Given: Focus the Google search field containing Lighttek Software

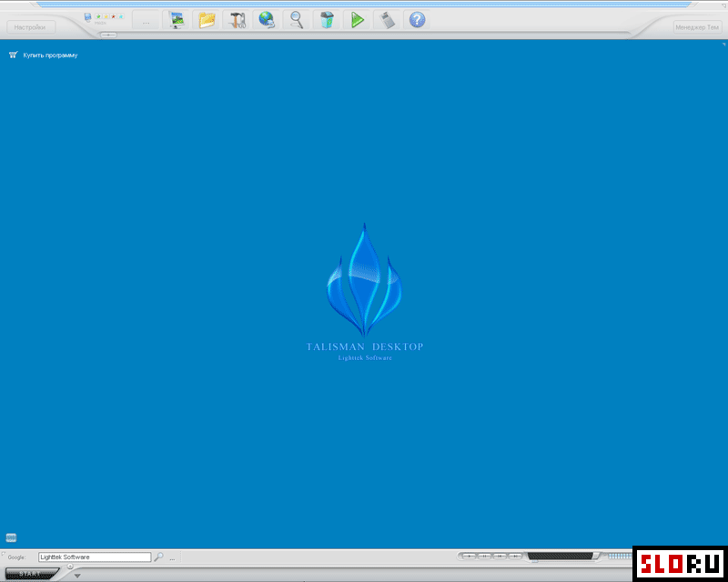Looking at the screenshot, I should pyautogui.click(x=95, y=557).
